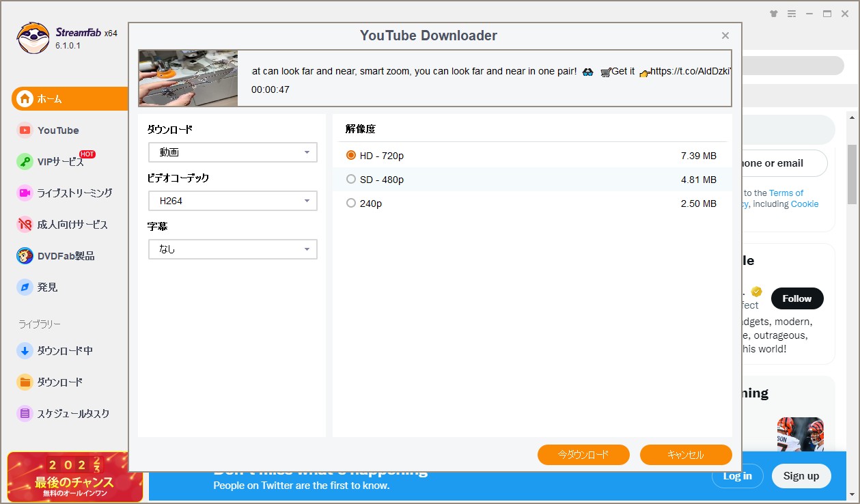Click the Log in button
Image resolution: width=860 pixels, height=504 pixels.
pyautogui.click(x=738, y=476)
